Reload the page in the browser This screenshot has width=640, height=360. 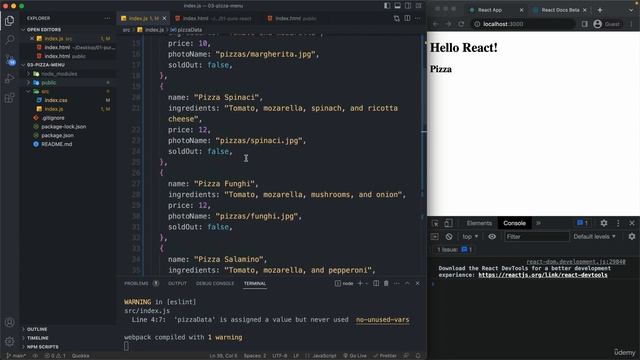(x=461, y=24)
